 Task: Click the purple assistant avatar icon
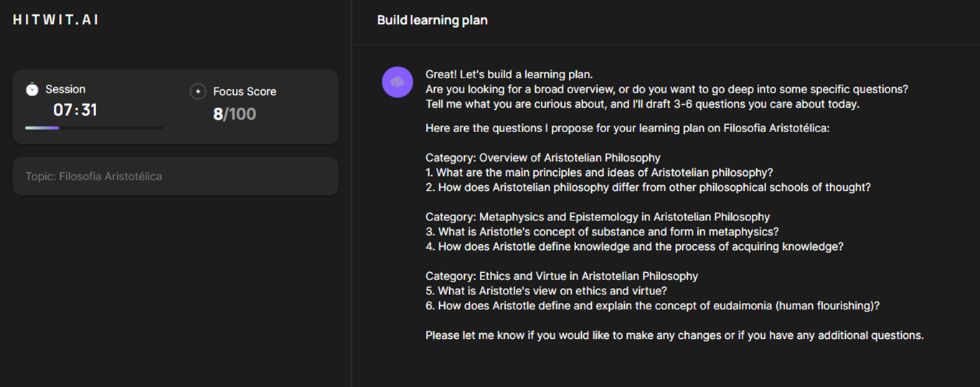pos(397,82)
